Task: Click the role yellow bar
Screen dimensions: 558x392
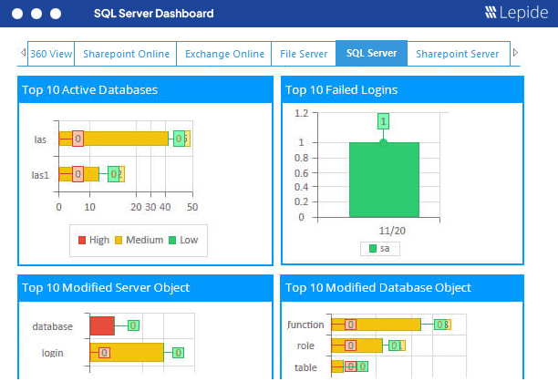Action: click(356, 346)
